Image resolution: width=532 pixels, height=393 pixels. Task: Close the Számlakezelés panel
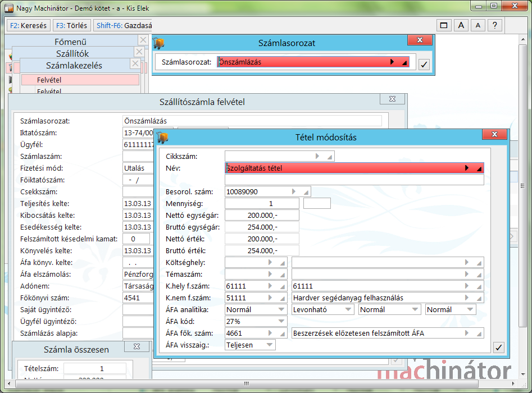[x=135, y=63]
